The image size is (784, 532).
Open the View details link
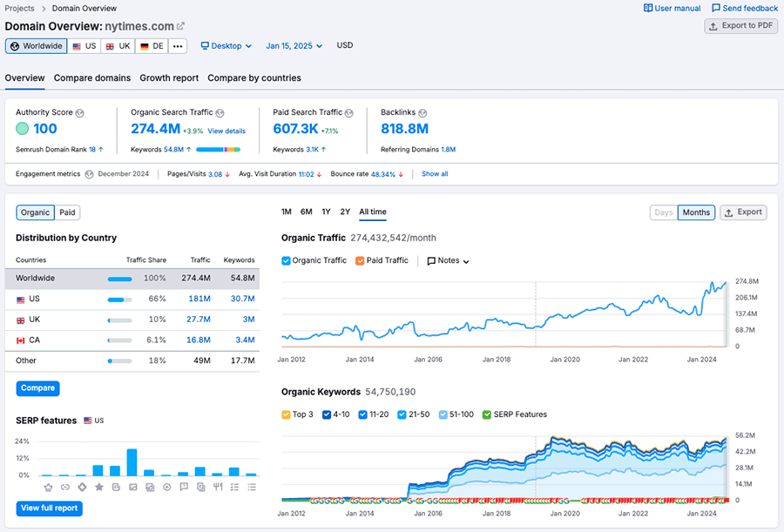click(226, 131)
